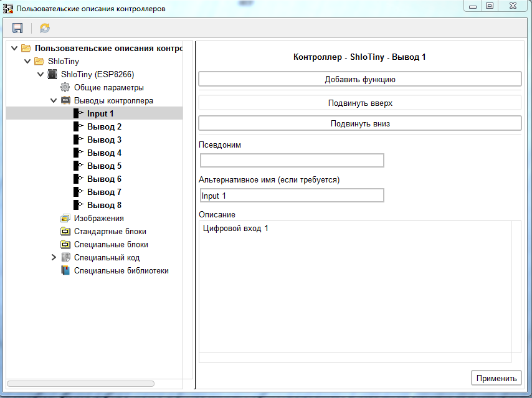Click the app icon in the title bar
The image size is (532, 398).
(8, 8)
